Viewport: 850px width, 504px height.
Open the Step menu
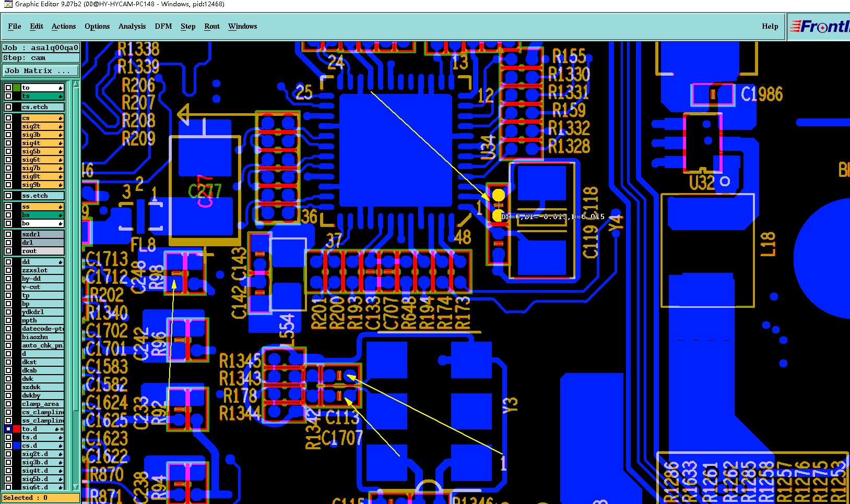pyautogui.click(x=188, y=26)
